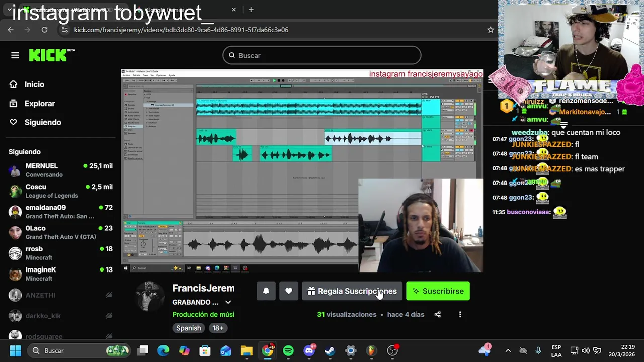
Task: Close the browser tab with its X
Action: click(x=233, y=9)
